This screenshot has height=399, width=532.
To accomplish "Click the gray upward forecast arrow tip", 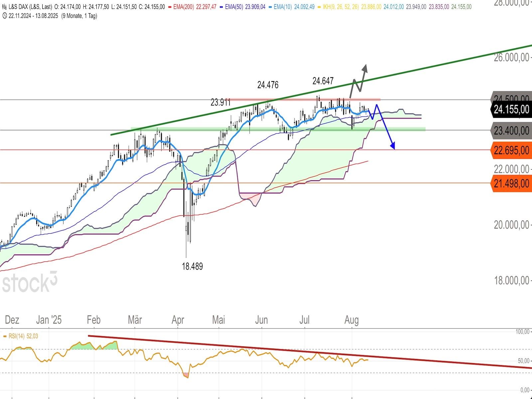I will (x=365, y=68).
